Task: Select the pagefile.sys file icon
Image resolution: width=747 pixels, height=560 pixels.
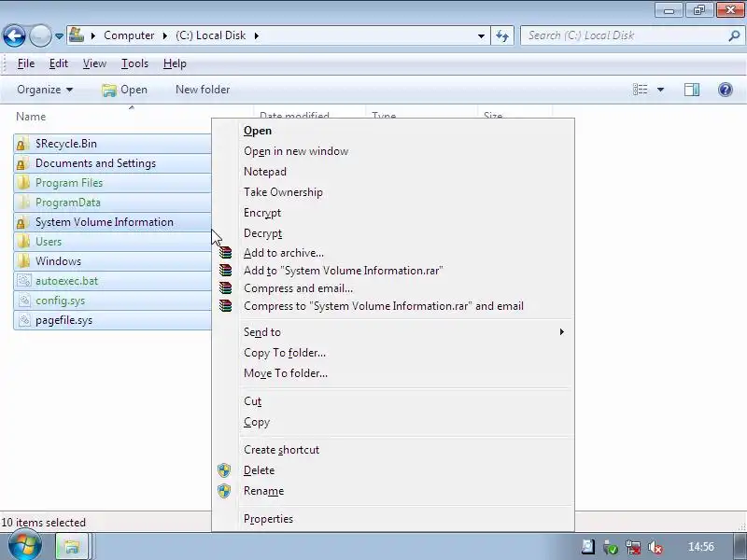Action: tap(23, 320)
